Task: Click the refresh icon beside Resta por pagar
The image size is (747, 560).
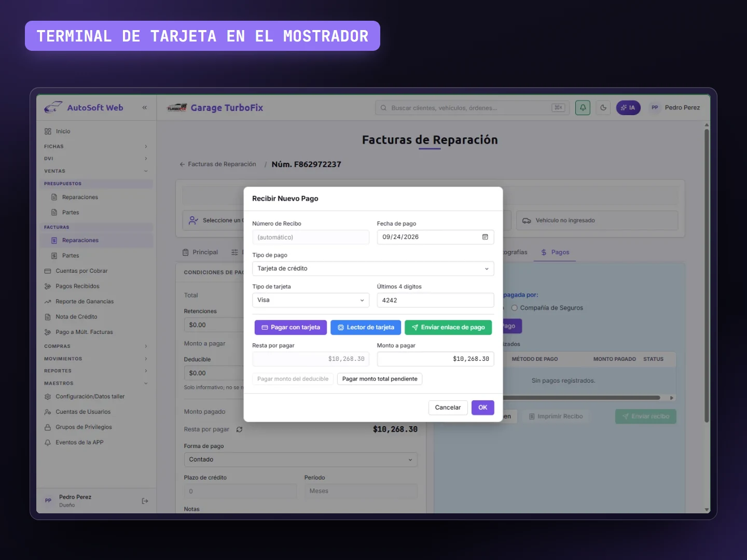Action: click(x=239, y=429)
